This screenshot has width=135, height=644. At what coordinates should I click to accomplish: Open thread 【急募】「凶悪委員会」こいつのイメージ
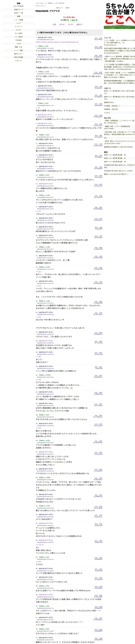[119, 122]
